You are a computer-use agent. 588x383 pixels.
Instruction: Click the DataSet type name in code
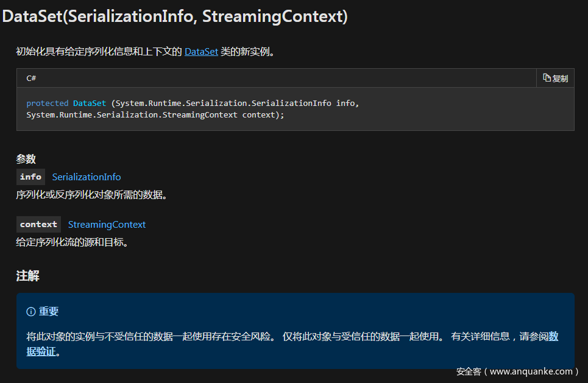coord(90,104)
